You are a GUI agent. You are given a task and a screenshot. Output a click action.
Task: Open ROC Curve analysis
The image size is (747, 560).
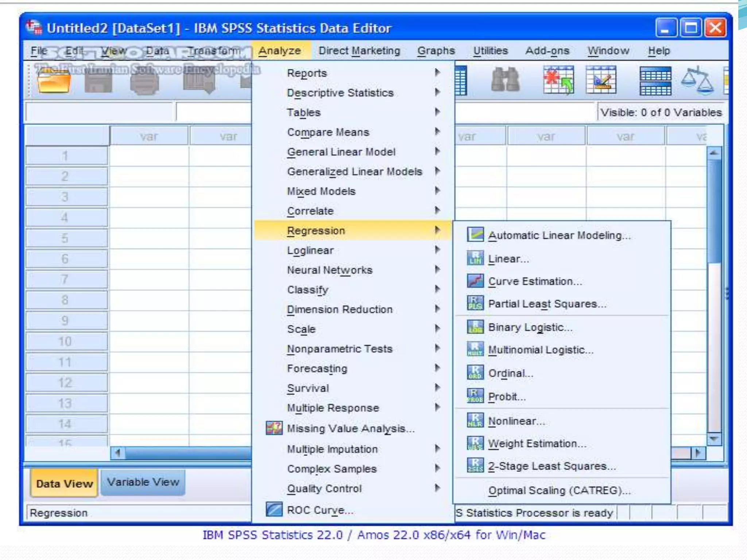[x=320, y=510]
